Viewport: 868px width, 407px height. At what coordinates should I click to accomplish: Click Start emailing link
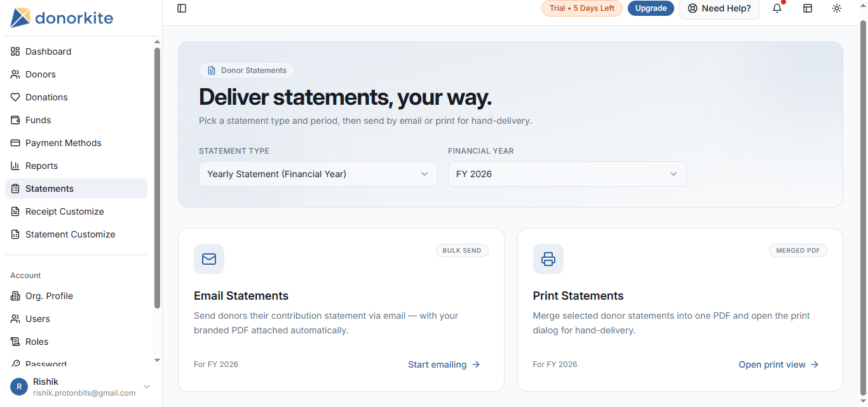click(x=444, y=364)
